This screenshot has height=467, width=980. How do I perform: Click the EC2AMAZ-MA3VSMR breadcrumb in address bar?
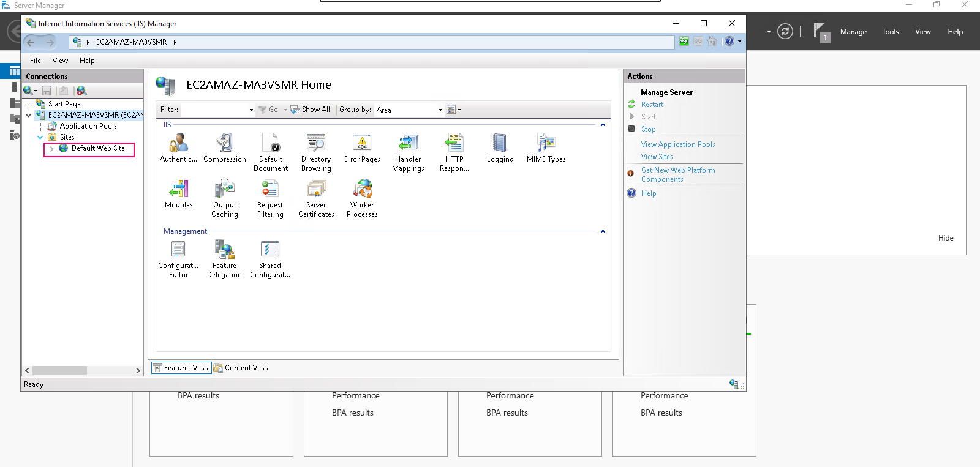131,42
